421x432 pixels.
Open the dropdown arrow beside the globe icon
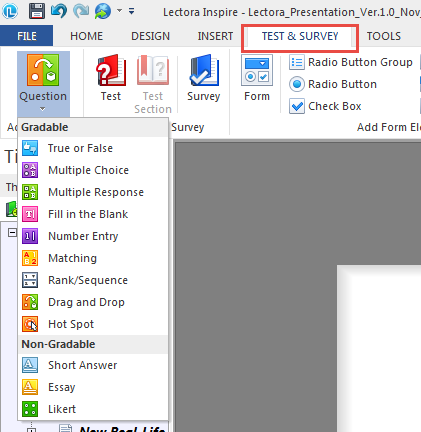119,11
